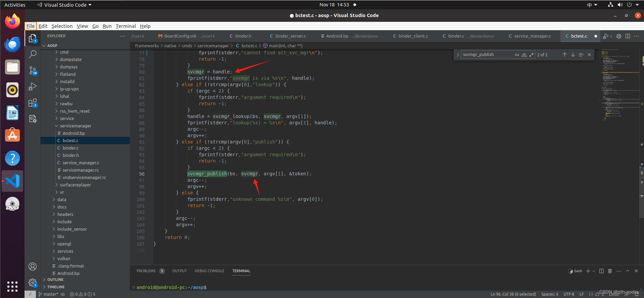Open editor More Actions ellipsis menu
This screenshot has width=644, height=298.
636,36
